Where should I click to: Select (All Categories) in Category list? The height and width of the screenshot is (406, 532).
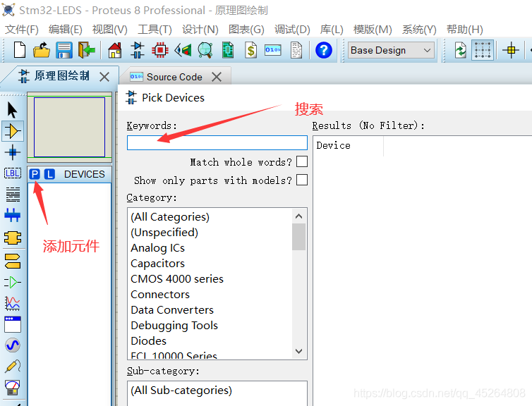tap(170, 216)
